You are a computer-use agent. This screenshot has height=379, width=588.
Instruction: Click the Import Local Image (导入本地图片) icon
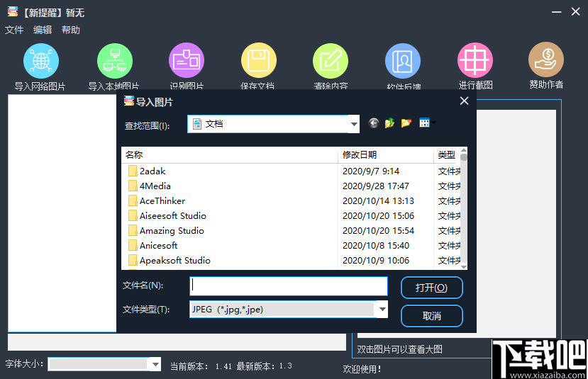[x=115, y=61]
